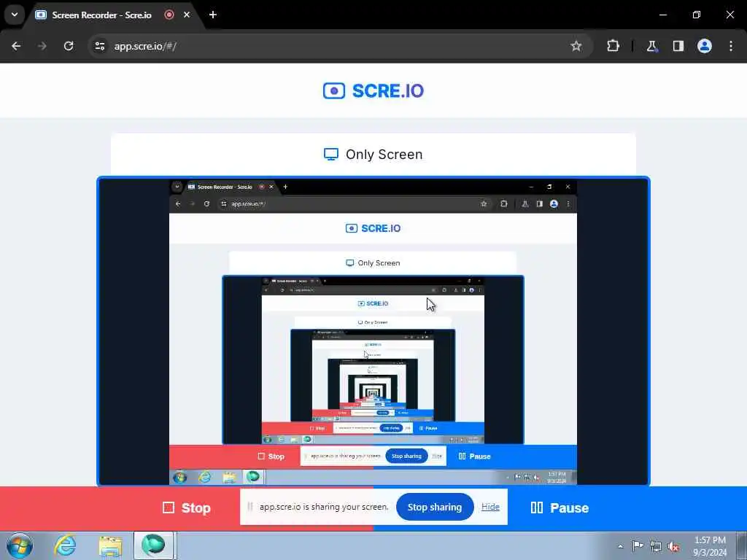Image resolution: width=747 pixels, height=560 pixels.
Task: Expand the tab search dropdown arrow
Action: pyautogui.click(x=15, y=15)
